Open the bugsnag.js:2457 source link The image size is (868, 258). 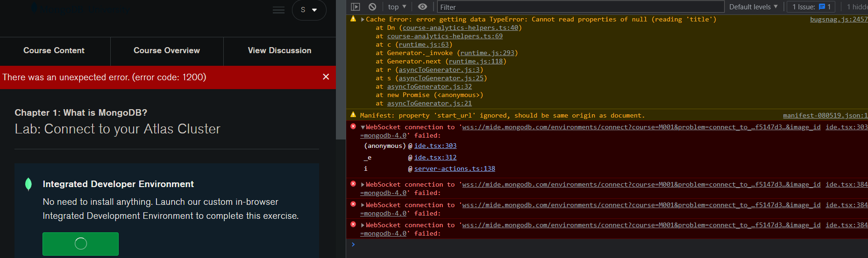point(839,20)
